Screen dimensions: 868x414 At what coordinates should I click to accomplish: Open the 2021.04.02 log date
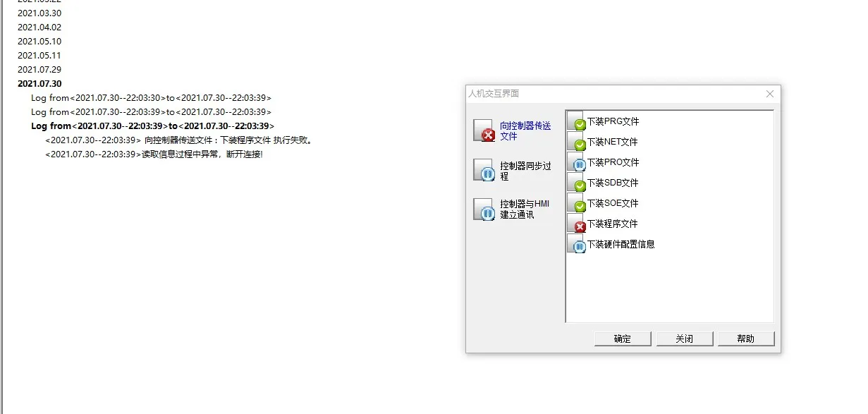(39, 27)
